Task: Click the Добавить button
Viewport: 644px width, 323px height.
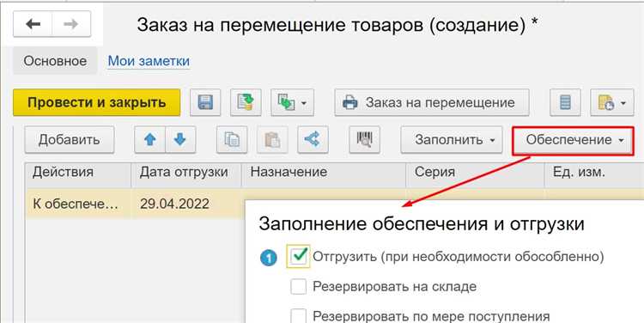Action: [x=69, y=140]
